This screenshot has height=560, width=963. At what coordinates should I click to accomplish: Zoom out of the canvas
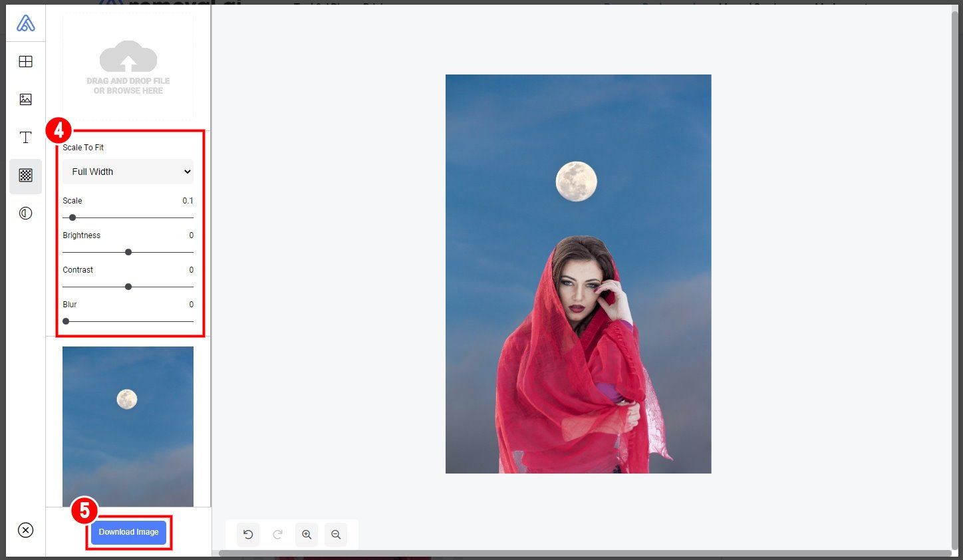(336, 534)
